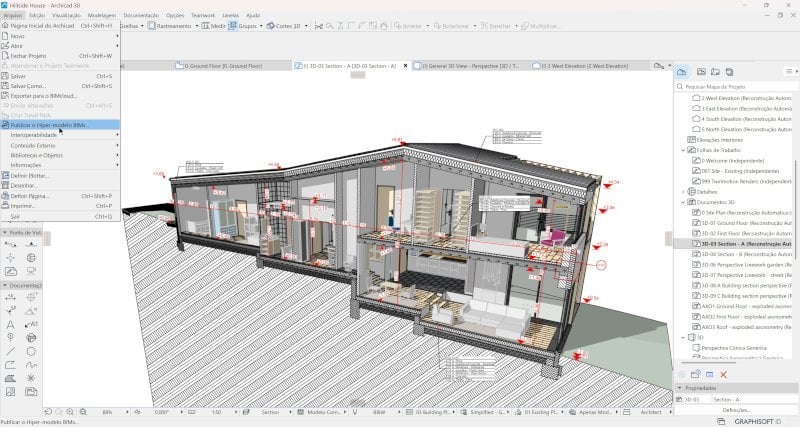Open Rastreamento dropdown arrow
800x427 pixels.
coord(197,26)
